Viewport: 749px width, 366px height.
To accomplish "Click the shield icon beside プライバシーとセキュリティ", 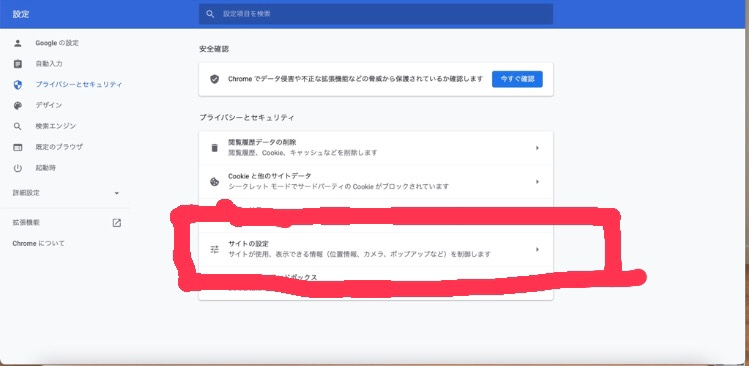I will tap(18, 85).
